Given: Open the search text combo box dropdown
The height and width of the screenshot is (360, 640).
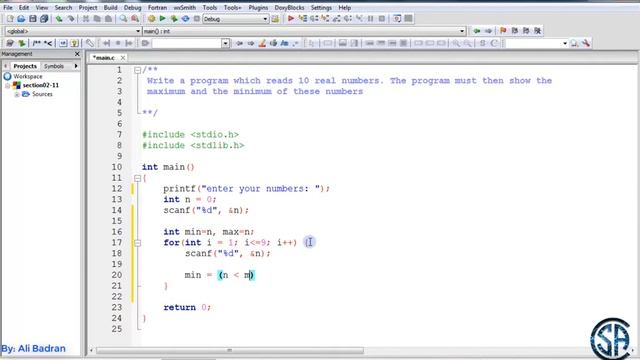Looking at the screenshot, I should tap(225, 43).
